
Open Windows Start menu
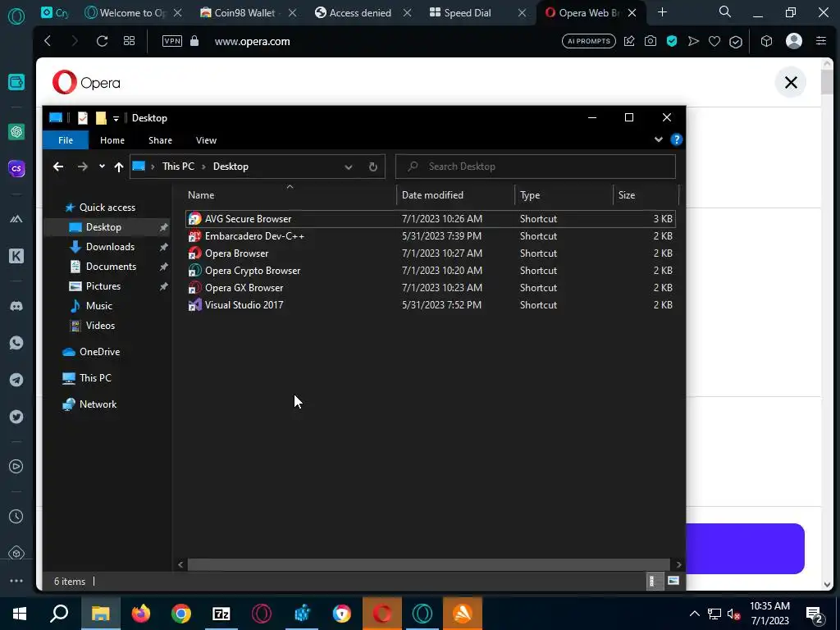point(20,614)
